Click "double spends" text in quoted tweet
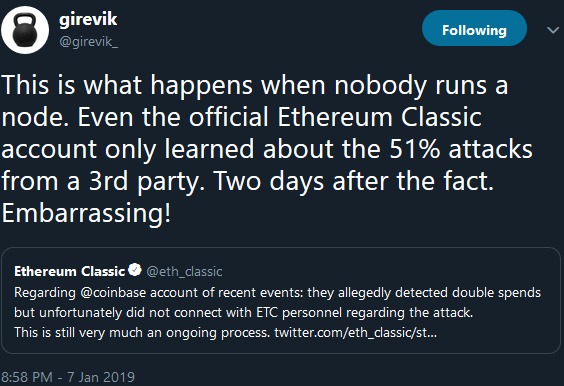The height and width of the screenshot is (386, 564). click(x=496, y=292)
